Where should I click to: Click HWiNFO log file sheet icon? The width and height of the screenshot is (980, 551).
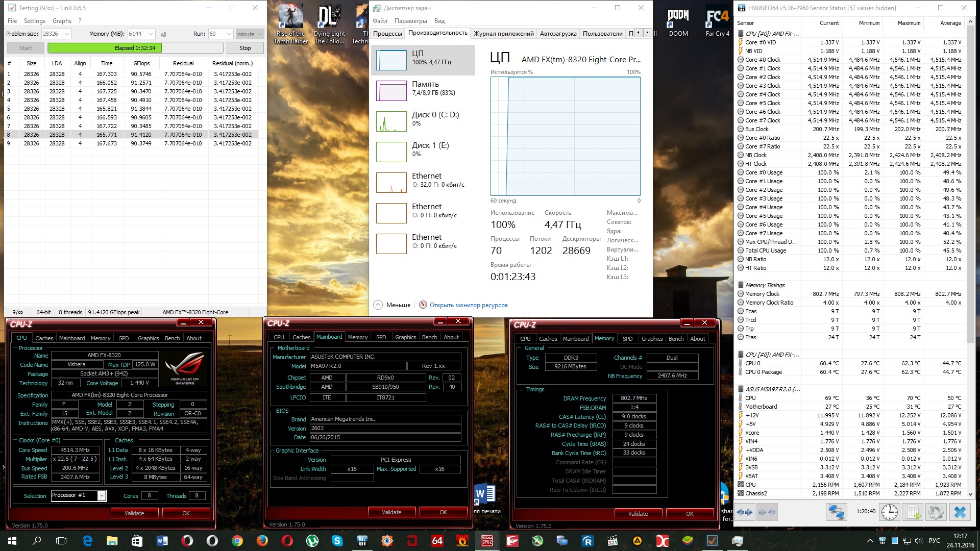[x=913, y=512]
